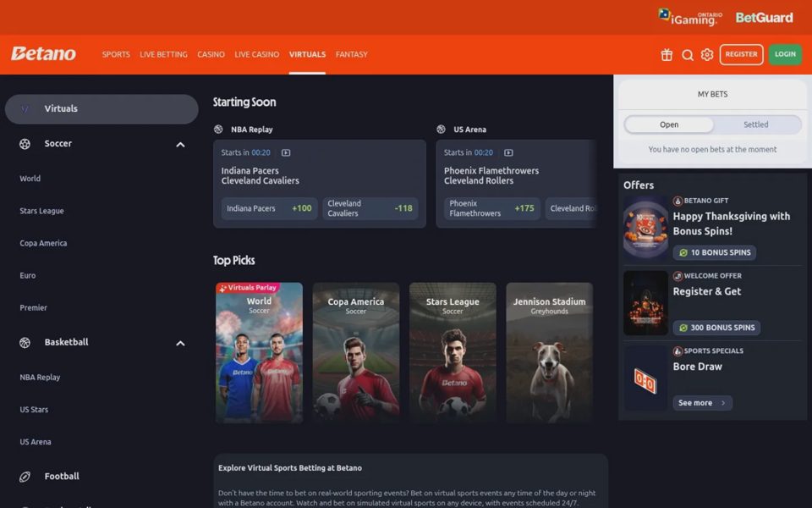Click the Virtuals V icon in sidebar
The height and width of the screenshot is (508, 812).
[25, 109]
